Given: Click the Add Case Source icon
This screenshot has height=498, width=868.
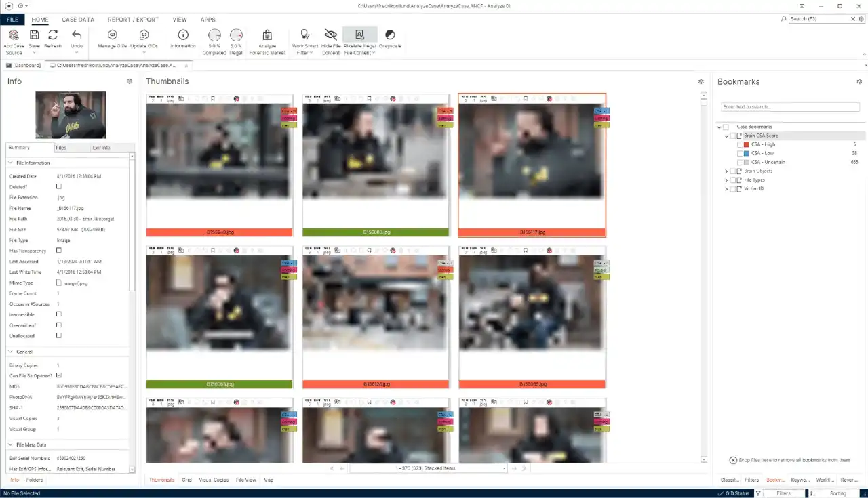Looking at the screenshot, I should pyautogui.click(x=14, y=35).
